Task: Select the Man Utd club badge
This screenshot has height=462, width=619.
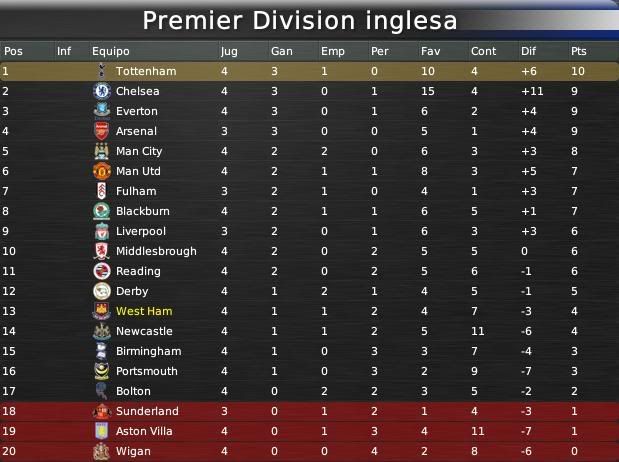Action: (x=102, y=171)
